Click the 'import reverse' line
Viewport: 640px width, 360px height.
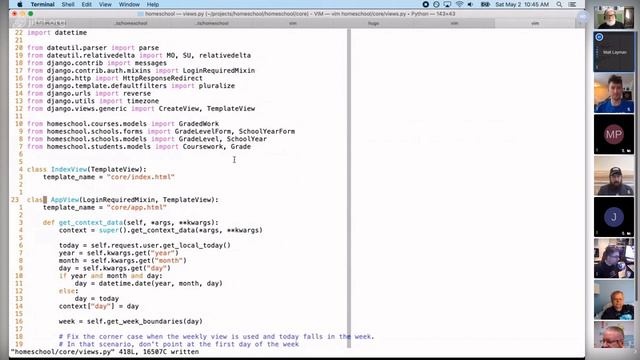click(x=89, y=93)
